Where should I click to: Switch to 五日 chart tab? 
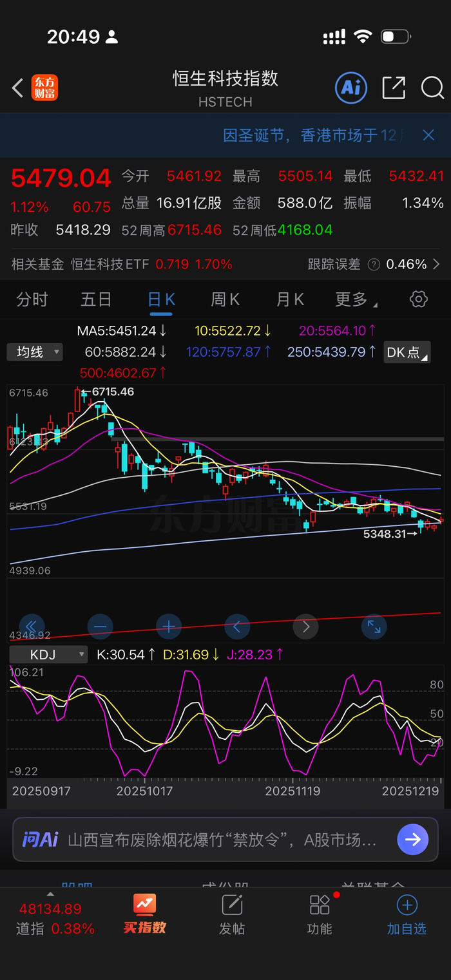[x=96, y=299]
